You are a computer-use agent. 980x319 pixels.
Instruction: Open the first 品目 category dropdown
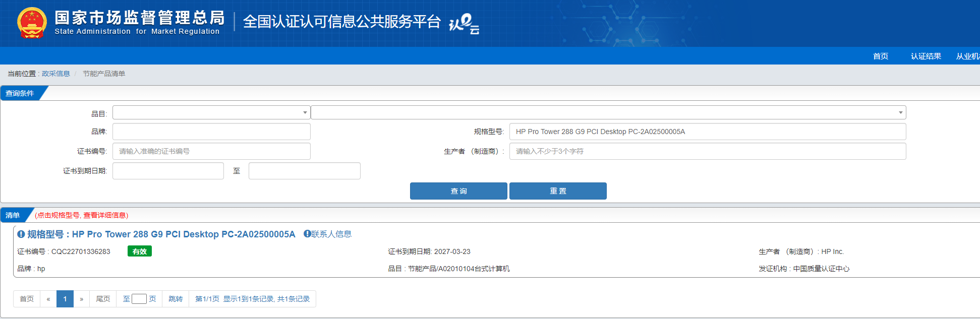click(x=211, y=112)
